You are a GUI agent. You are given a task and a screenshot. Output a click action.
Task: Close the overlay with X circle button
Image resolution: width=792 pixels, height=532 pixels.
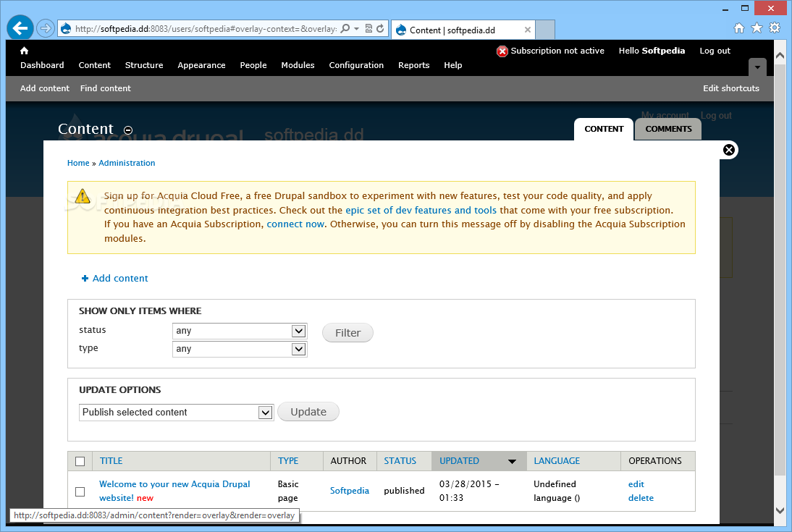[728, 150]
